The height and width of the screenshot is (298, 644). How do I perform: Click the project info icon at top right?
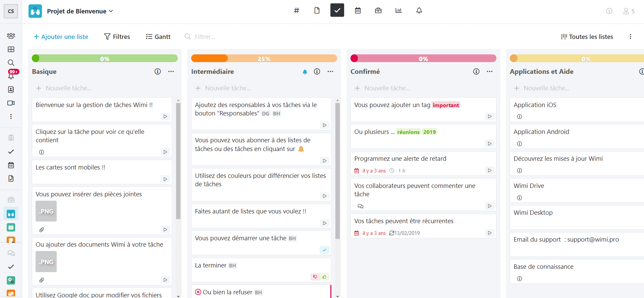point(609,11)
